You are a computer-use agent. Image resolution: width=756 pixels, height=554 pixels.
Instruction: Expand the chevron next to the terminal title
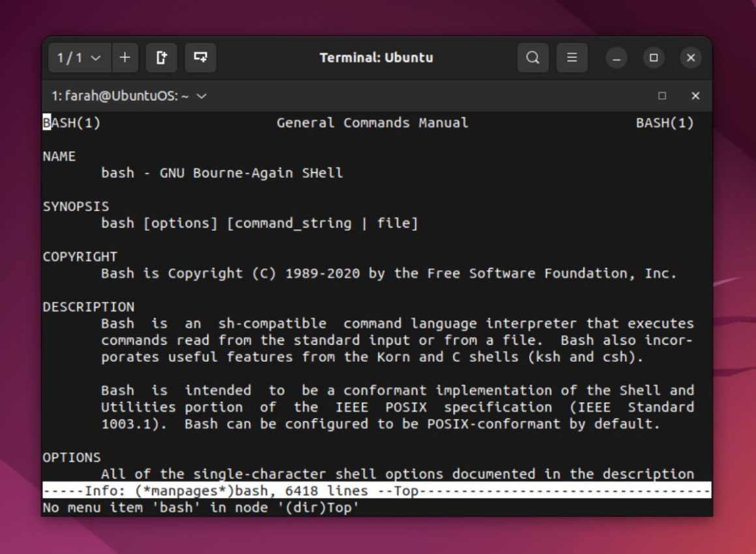(202, 96)
